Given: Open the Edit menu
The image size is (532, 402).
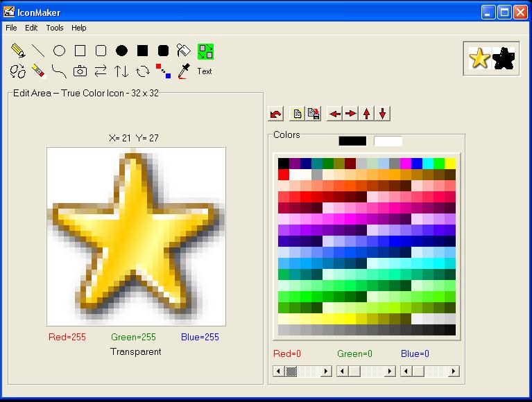Looking at the screenshot, I should pyautogui.click(x=31, y=28).
